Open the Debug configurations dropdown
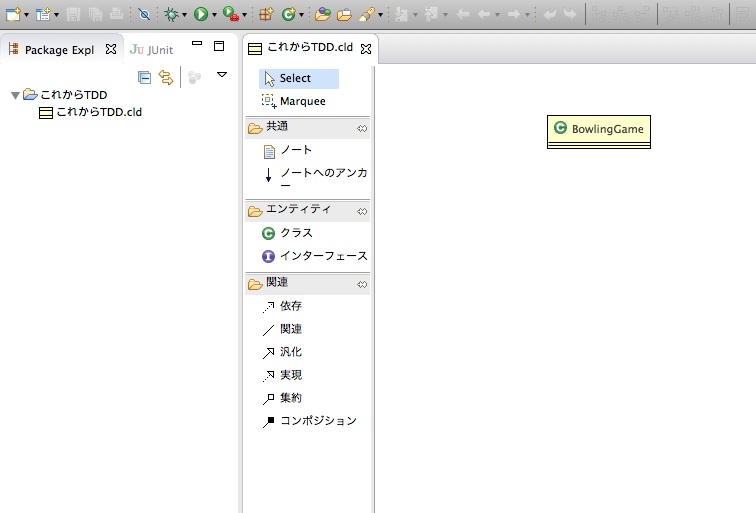This screenshot has height=513, width=756. tap(184, 15)
